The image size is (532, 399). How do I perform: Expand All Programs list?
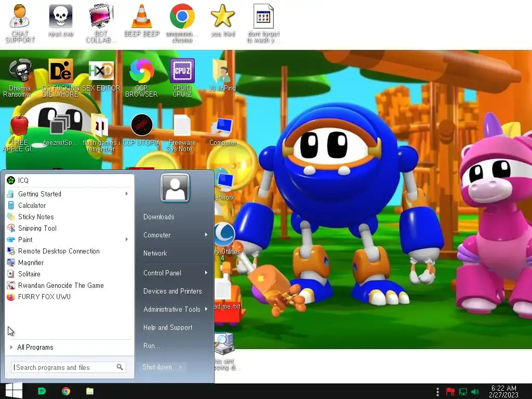pyautogui.click(x=70, y=347)
